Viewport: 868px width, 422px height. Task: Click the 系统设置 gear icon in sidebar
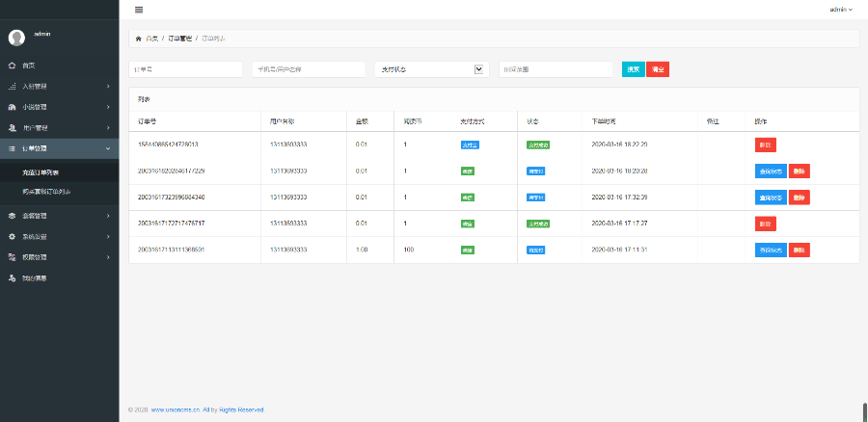(x=12, y=237)
